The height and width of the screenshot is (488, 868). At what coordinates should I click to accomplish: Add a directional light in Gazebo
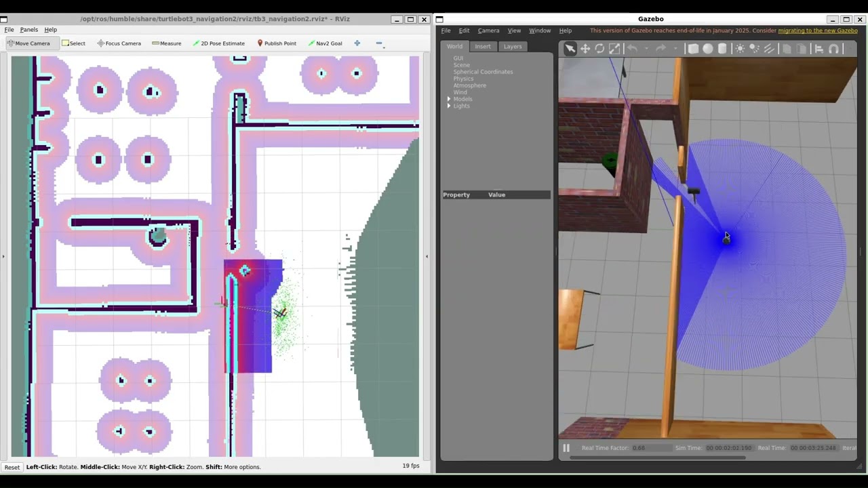(769, 49)
